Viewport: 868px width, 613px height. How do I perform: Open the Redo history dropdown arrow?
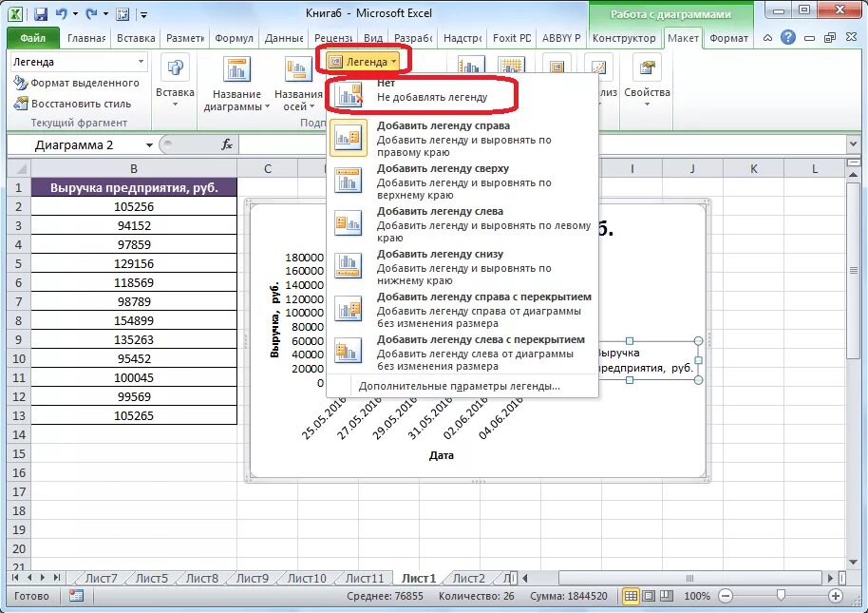[x=105, y=14]
